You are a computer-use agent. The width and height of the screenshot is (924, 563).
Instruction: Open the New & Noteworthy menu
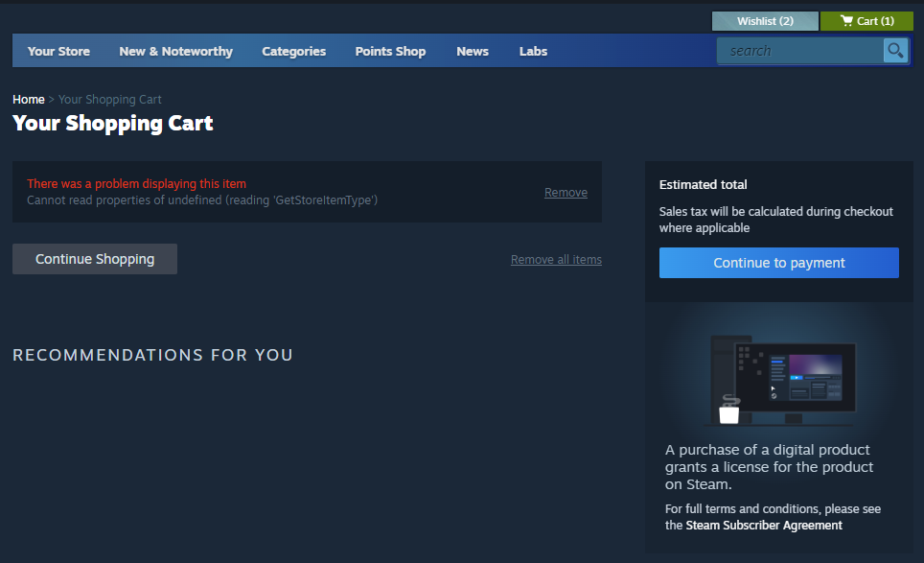175,51
